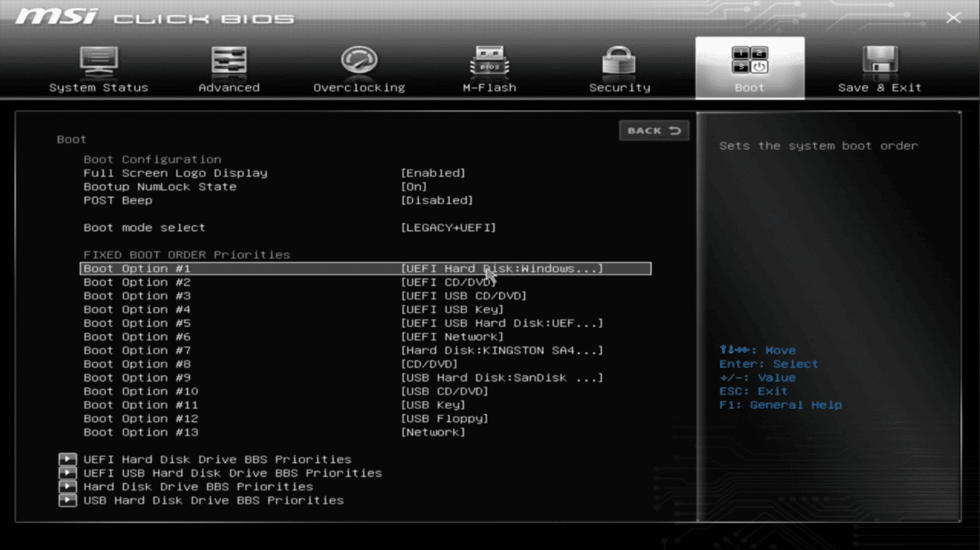Viewport: 980px width, 550px height.
Task: Open Boot Option #12 [USB Floppy] value
Action: click(x=444, y=418)
